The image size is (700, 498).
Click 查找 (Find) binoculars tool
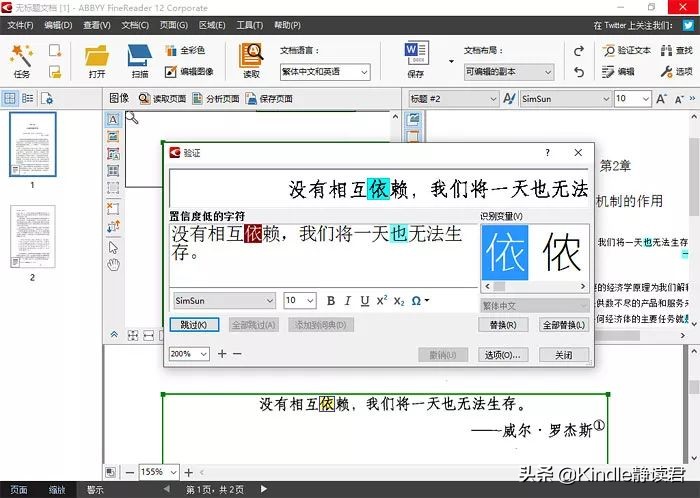(677, 50)
